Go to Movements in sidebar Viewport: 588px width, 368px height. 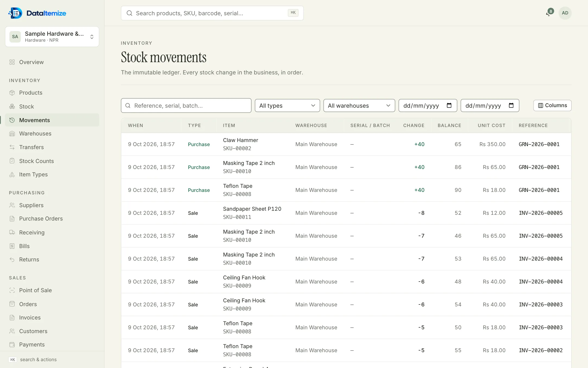(x=52, y=120)
